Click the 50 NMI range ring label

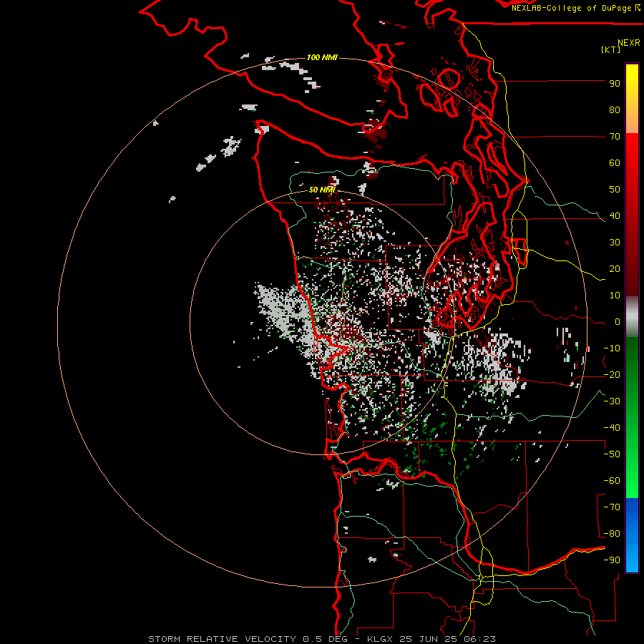(x=322, y=190)
